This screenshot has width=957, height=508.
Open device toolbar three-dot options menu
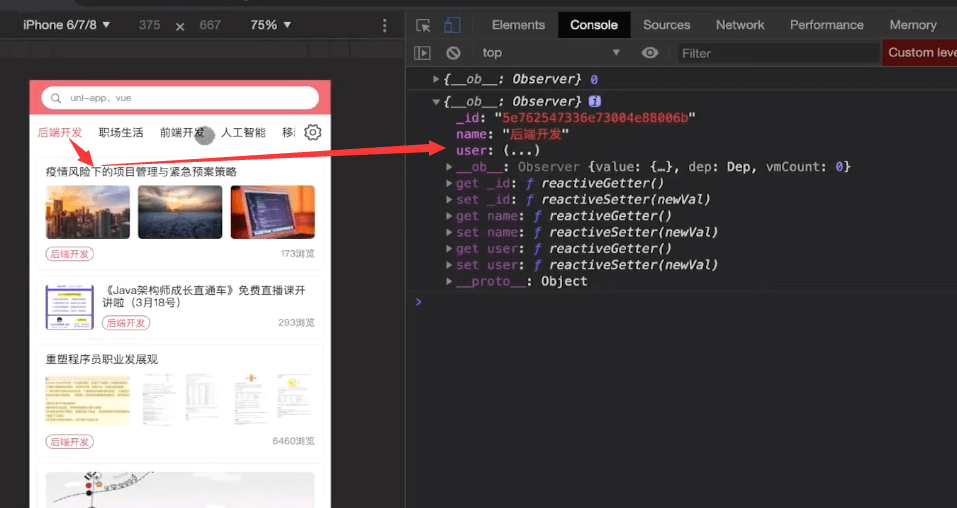click(384, 25)
